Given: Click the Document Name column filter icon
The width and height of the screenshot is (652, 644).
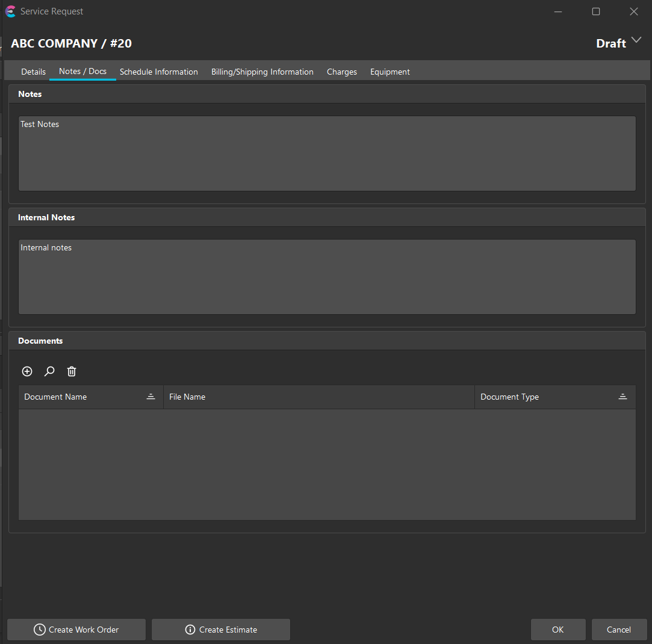Looking at the screenshot, I should click(x=151, y=397).
